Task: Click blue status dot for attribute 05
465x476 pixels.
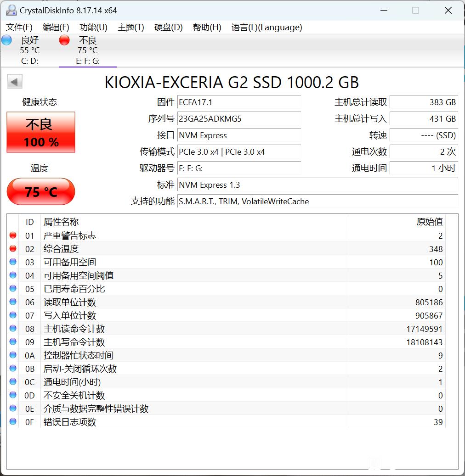Action: pos(13,288)
